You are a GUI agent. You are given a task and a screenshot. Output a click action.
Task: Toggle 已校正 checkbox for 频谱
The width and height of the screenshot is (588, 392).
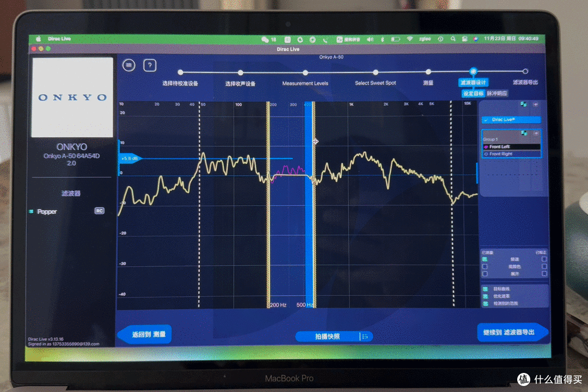tap(544, 259)
